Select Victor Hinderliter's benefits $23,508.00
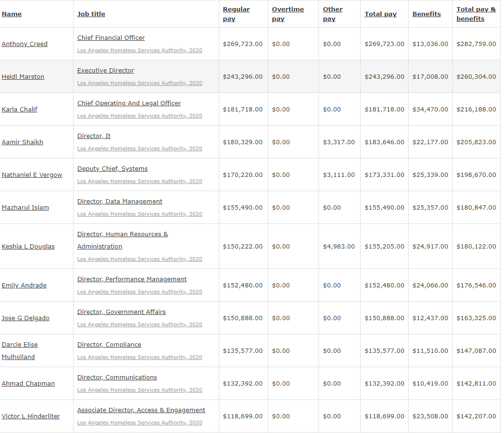Image resolution: width=504 pixels, height=433 pixels. pyautogui.click(x=430, y=416)
